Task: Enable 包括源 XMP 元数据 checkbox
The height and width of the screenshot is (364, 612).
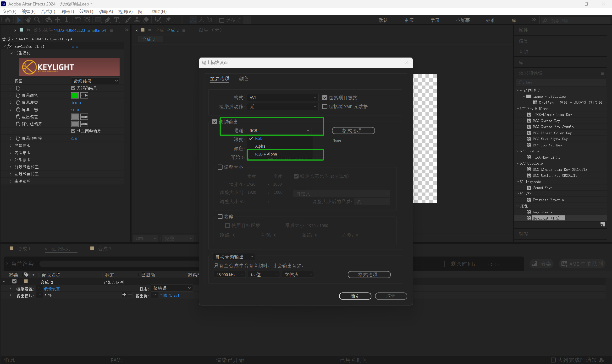Action: 325,107
